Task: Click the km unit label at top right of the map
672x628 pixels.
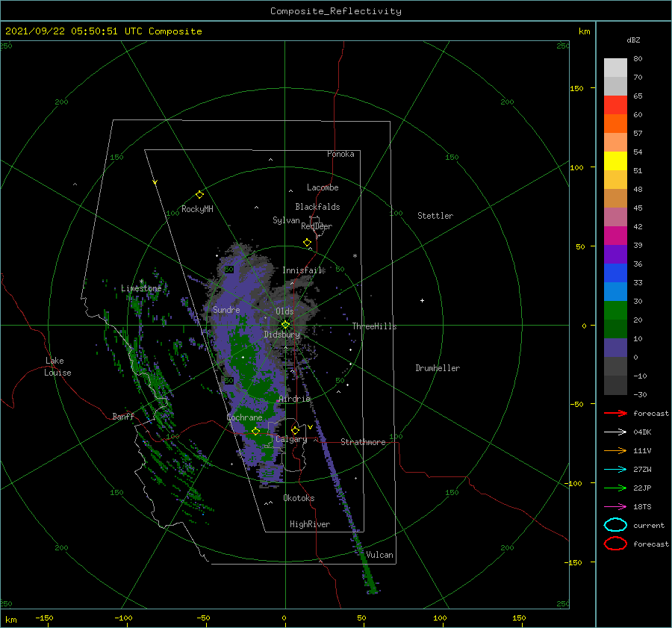Action: (x=584, y=31)
